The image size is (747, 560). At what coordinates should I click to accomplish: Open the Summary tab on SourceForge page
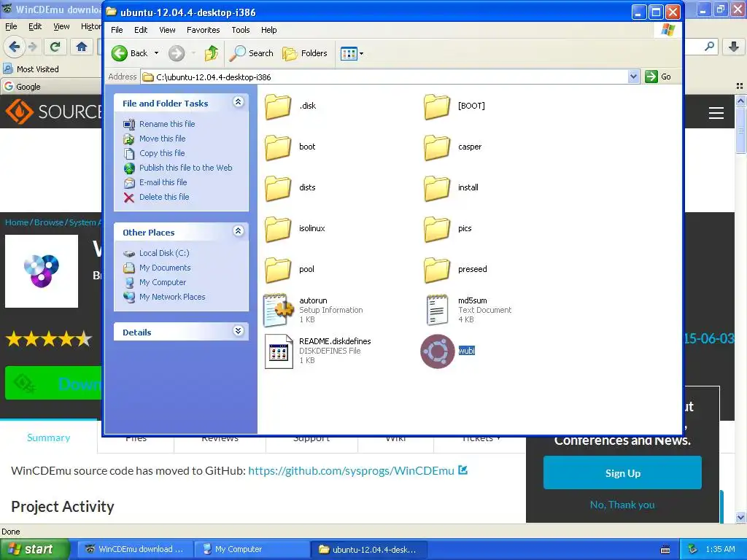coord(49,437)
